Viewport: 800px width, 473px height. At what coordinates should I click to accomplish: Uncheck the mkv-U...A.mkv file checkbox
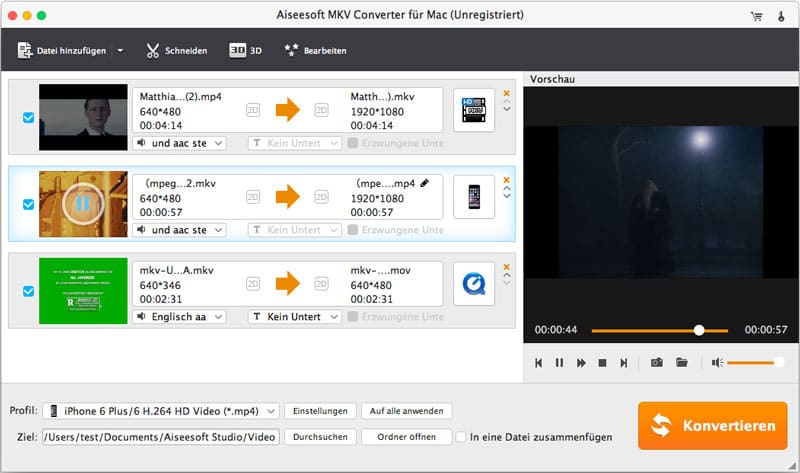pyautogui.click(x=29, y=291)
